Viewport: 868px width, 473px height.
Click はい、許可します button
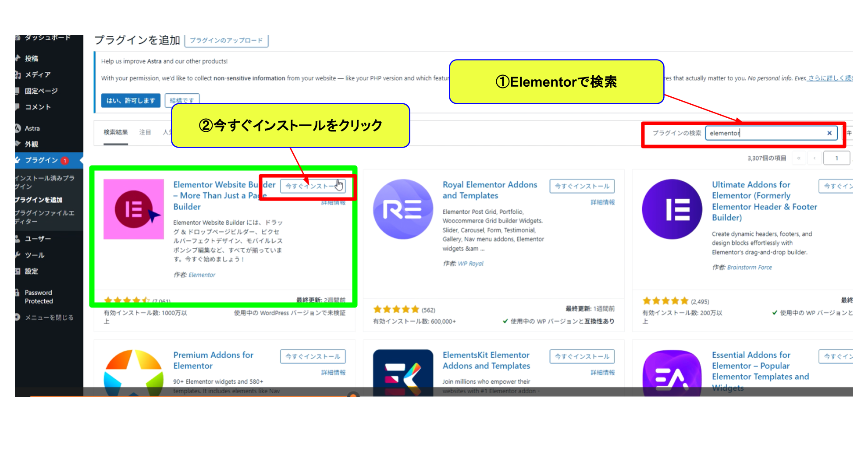coord(131,101)
